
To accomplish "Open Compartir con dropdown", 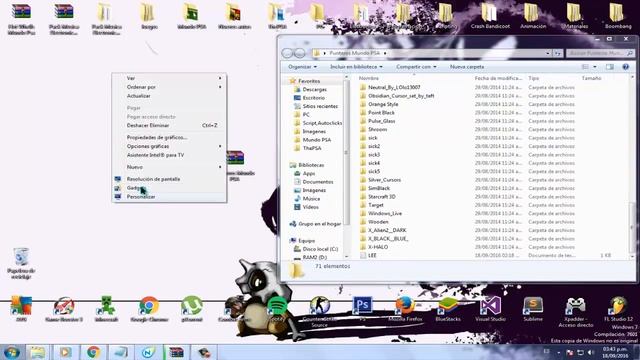I will (x=416, y=67).
